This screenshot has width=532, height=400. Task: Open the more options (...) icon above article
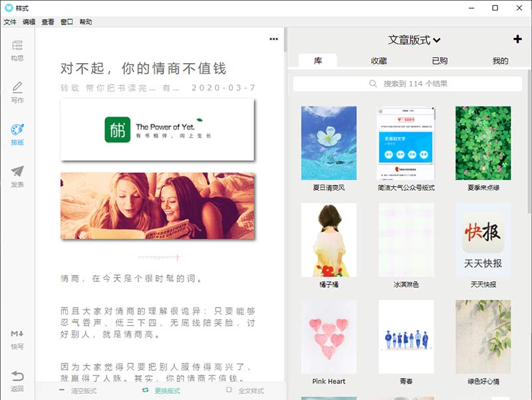[273, 39]
